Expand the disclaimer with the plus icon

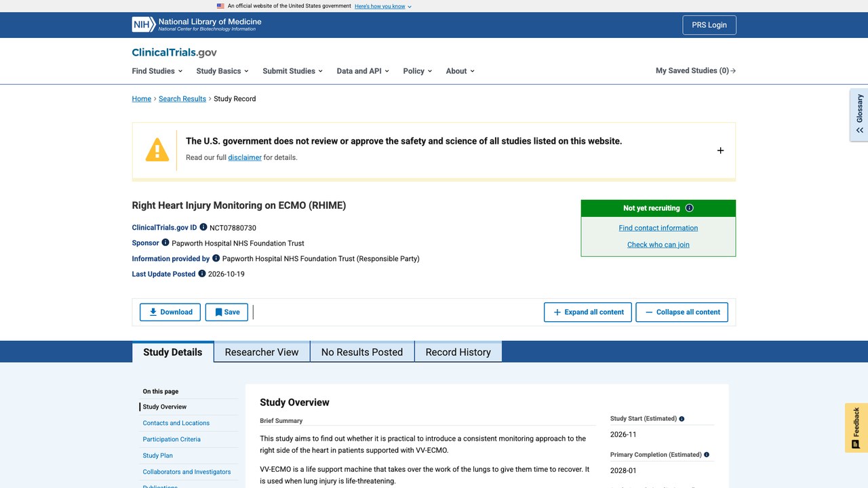pyautogui.click(x=720, y=150)
